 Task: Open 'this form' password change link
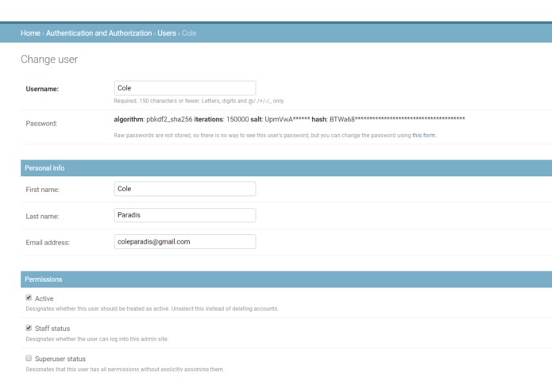(x=423, y=136)
